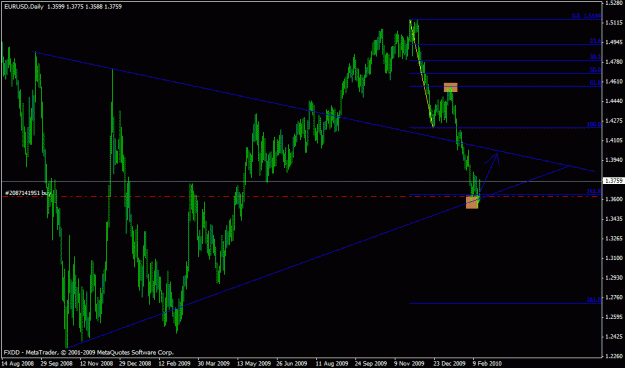625x368 pixels.
Task: Select the orange rectangle at 61.8 level
Action: click(451, 87)
